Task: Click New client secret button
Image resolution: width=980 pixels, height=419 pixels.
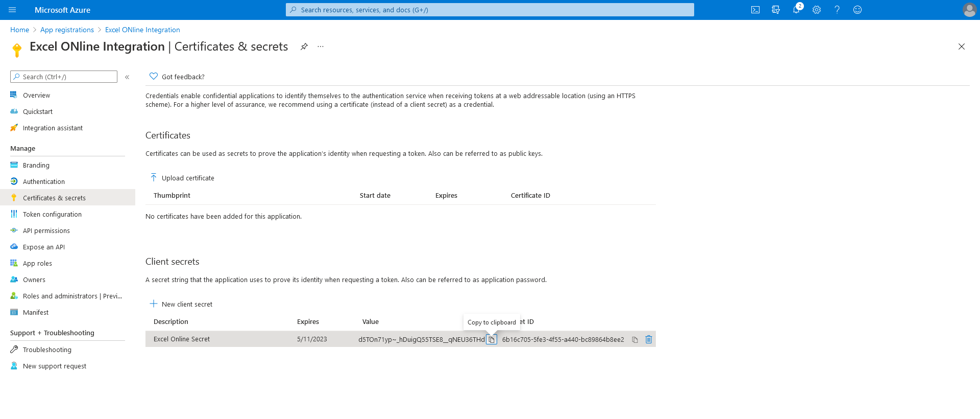Action: click(181, 304)
